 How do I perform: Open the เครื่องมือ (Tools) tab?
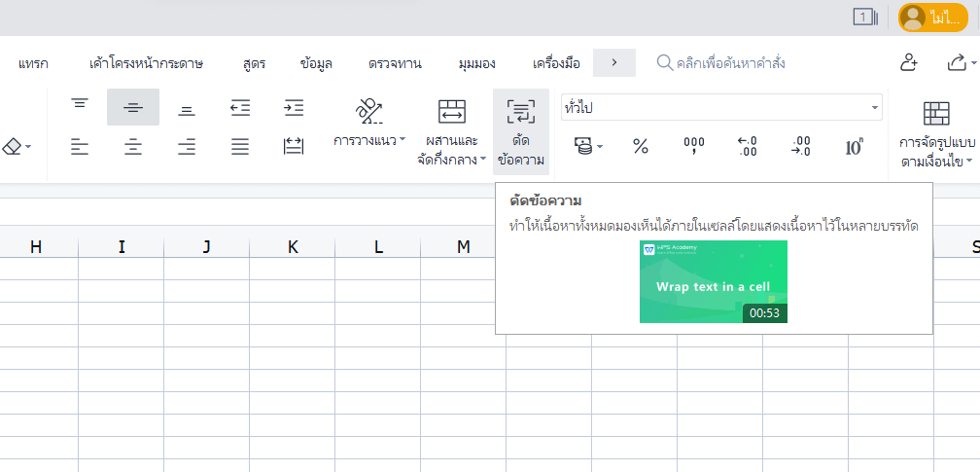pos(556,63)
